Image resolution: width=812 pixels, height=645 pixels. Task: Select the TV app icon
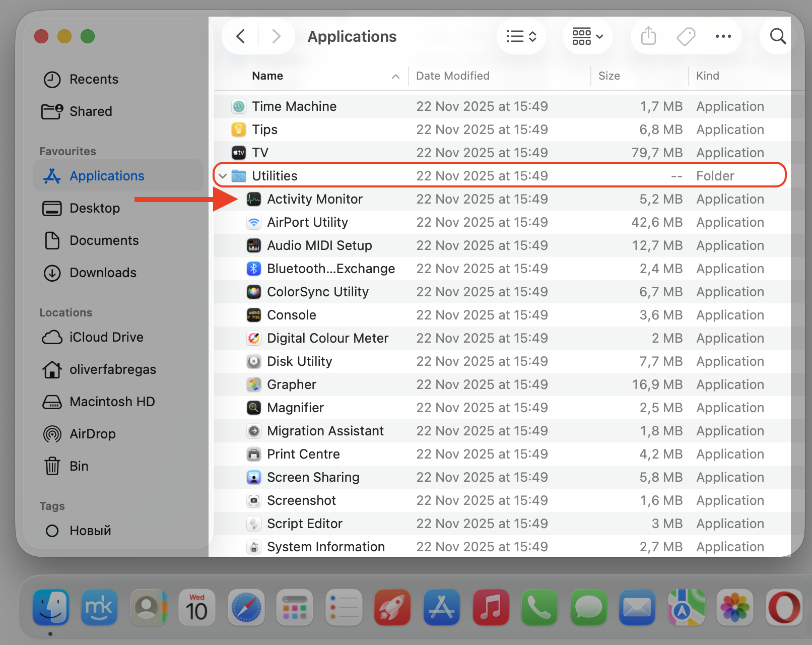[239, 153]
